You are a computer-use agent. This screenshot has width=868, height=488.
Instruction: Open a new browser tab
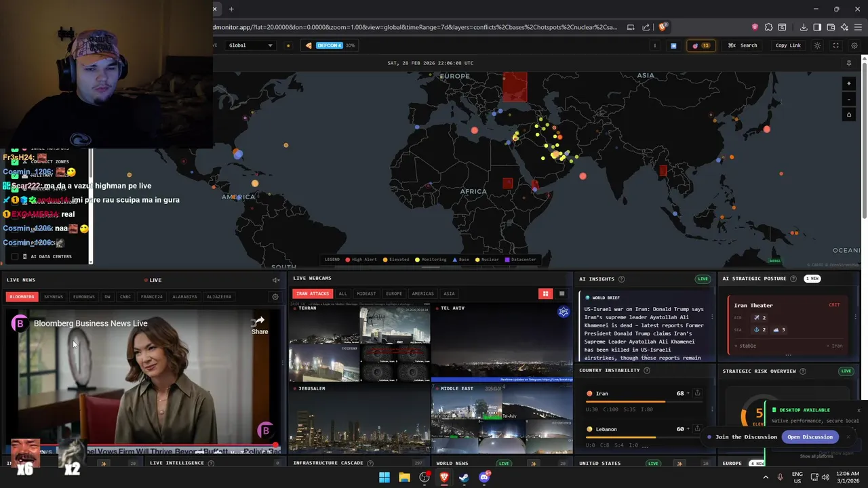coord(231,9)
